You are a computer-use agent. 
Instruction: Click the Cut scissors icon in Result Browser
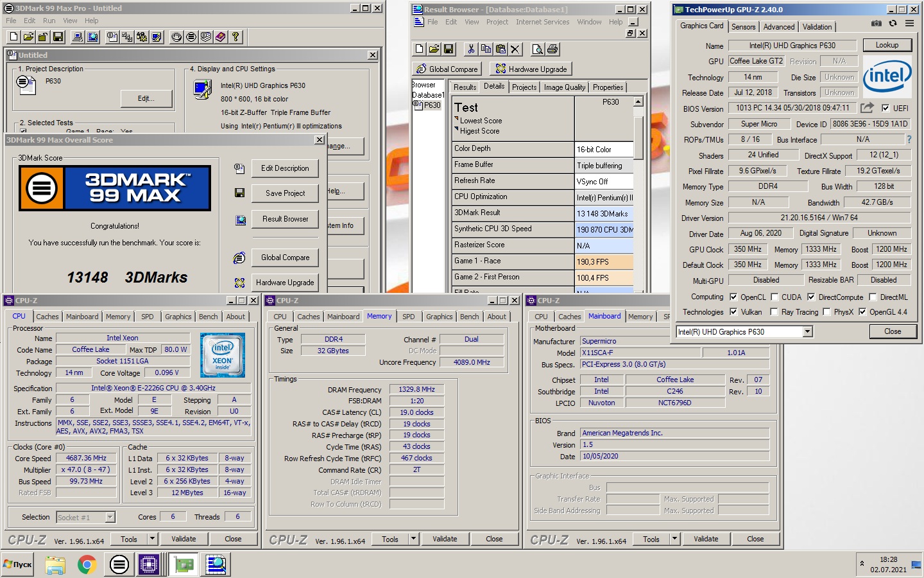click(x=471, y=49)
